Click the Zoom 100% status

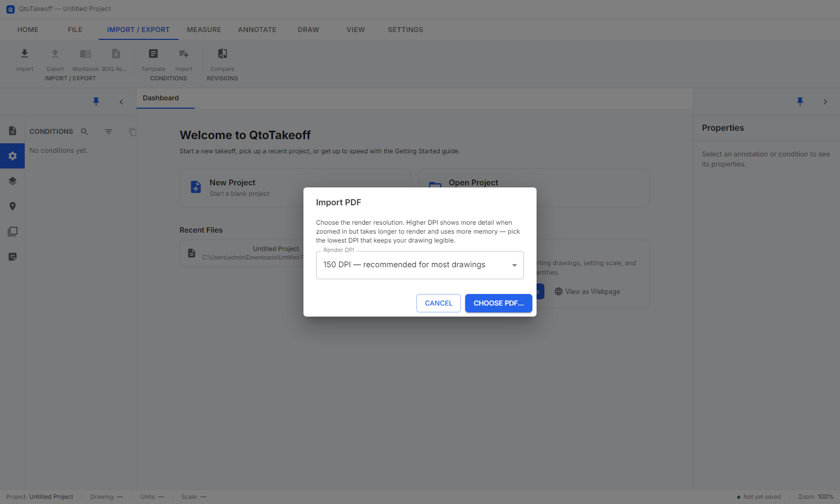click(x=816, y=497)
